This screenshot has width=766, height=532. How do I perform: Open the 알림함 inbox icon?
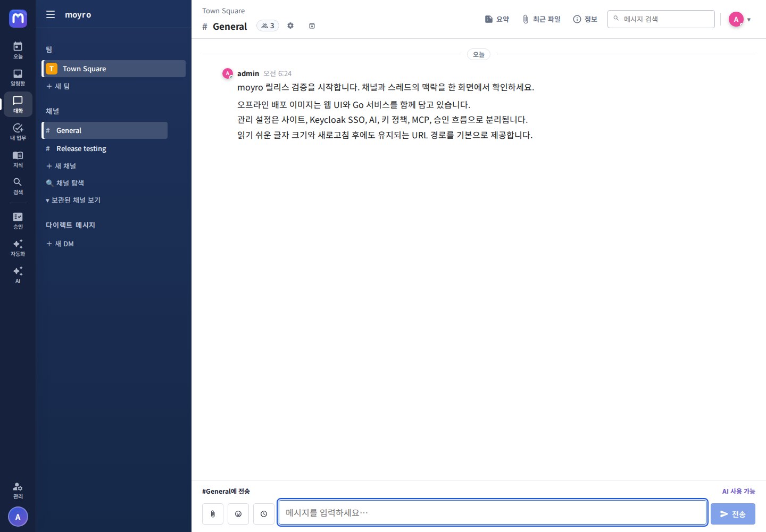tap(18, 77)
